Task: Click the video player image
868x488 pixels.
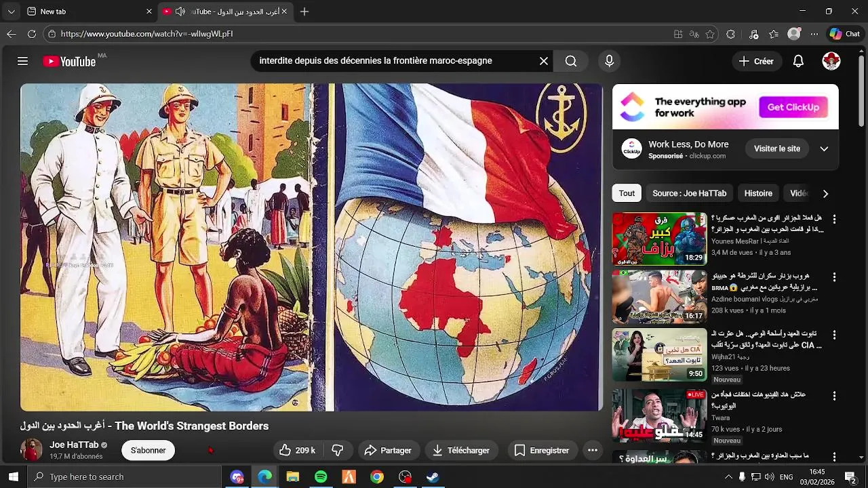Action: [311, 247]
